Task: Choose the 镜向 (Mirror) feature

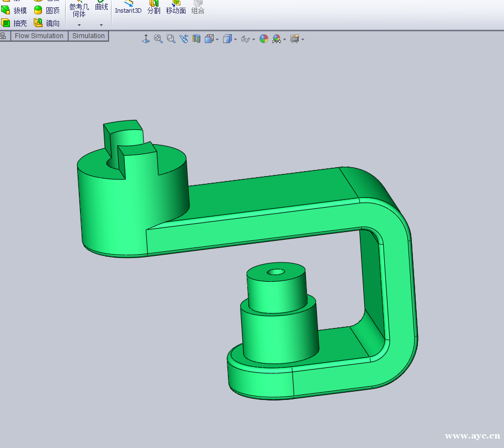Action: click(46, 23)
